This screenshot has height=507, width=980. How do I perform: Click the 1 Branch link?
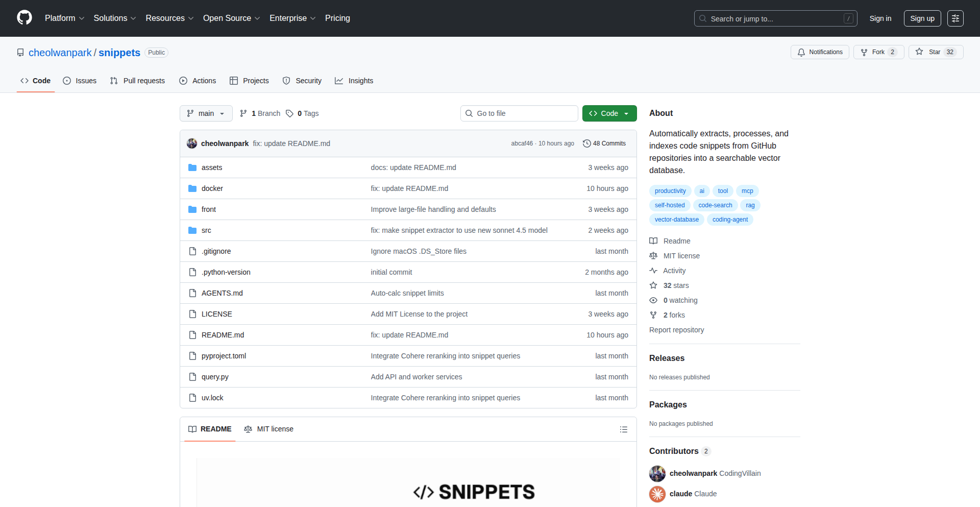260,113
